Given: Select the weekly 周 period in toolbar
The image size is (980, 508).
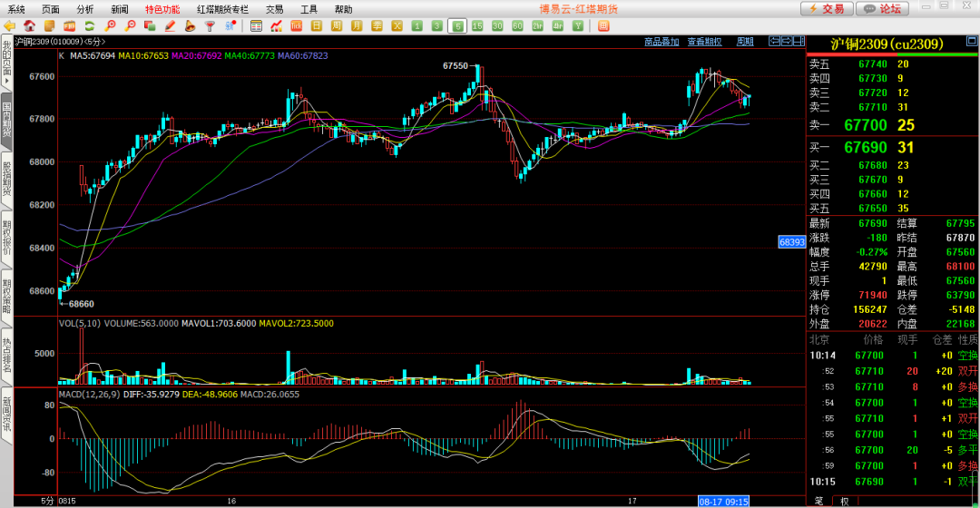Looking at the screenshot, I should [x=337, y=25].
